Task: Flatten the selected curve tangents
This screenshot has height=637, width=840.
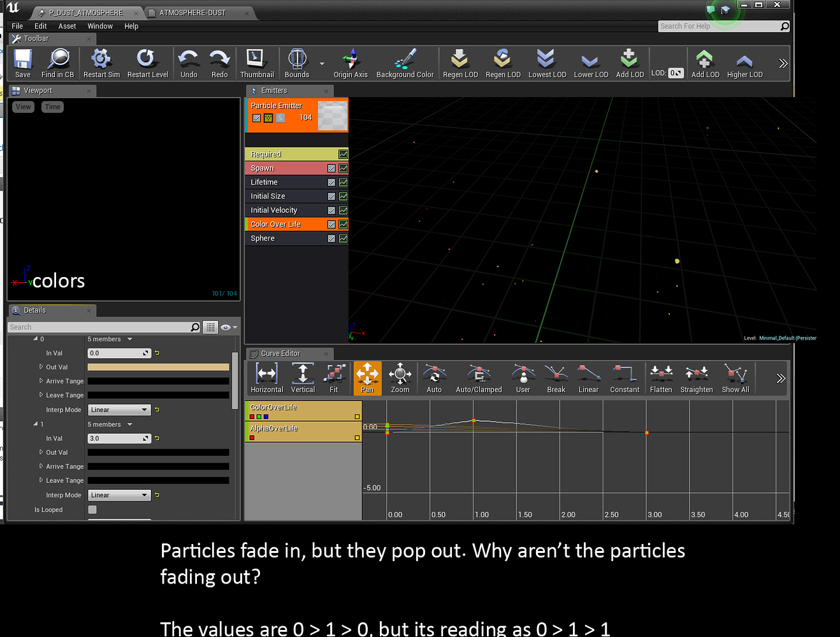Action: pos(661,378)
